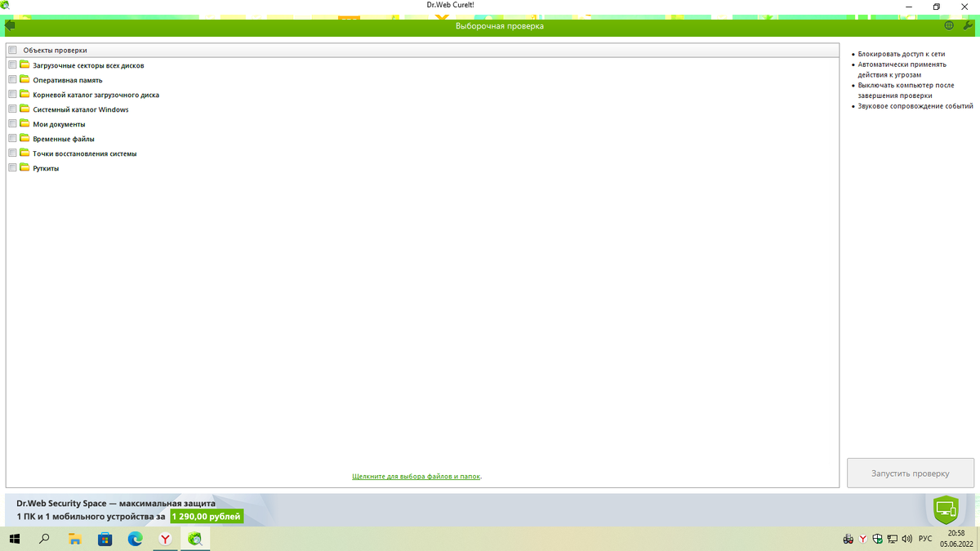Select the Точки восстановления системы label

click(x=85, y=153)
